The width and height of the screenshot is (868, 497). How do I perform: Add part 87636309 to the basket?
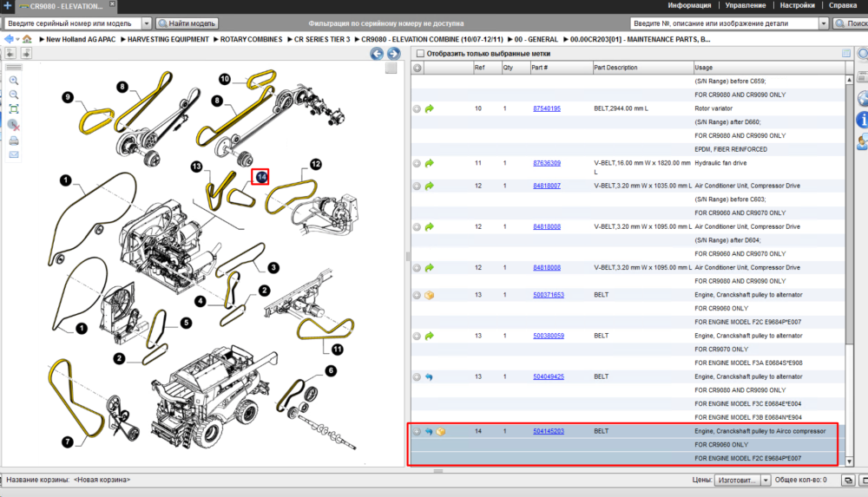click(x=417, y=163)
